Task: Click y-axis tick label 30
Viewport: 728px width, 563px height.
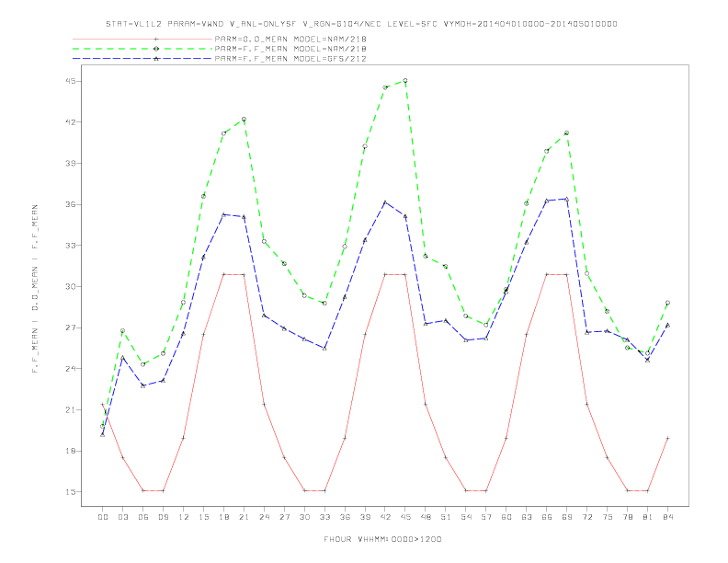Action: tap(71, 287)
